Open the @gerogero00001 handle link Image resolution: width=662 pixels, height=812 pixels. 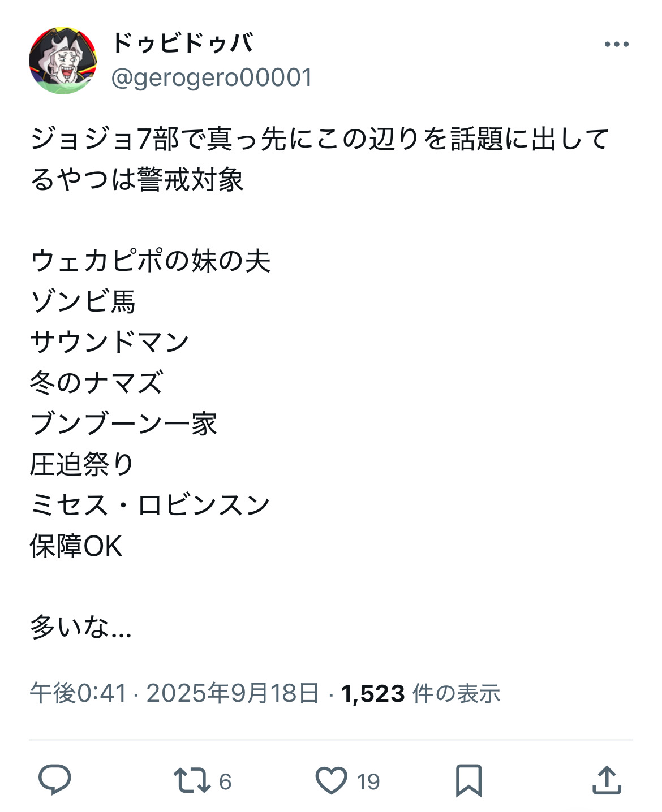(x=212, y=77)
